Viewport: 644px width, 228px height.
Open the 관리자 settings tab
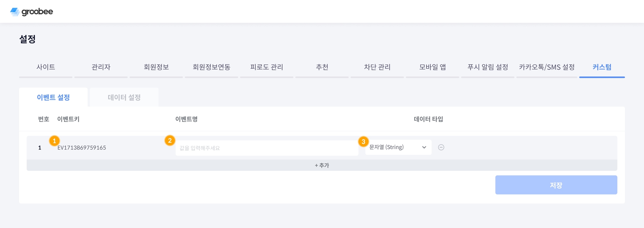(x=101, y=67)
